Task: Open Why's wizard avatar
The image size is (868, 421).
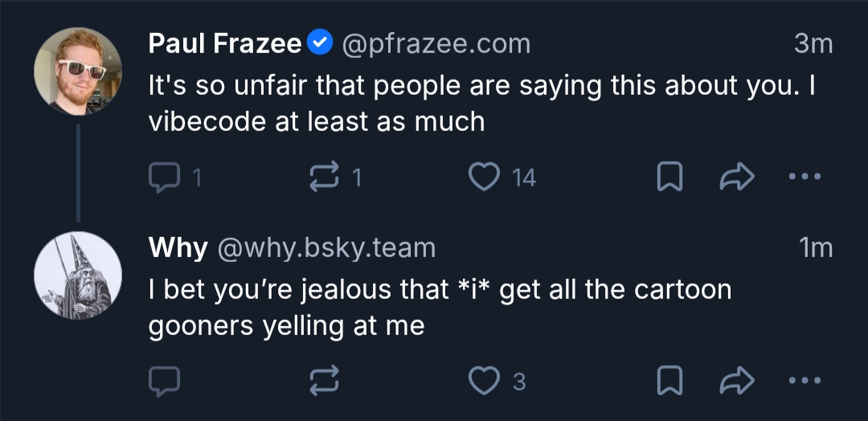Action: tap(78, 275)
